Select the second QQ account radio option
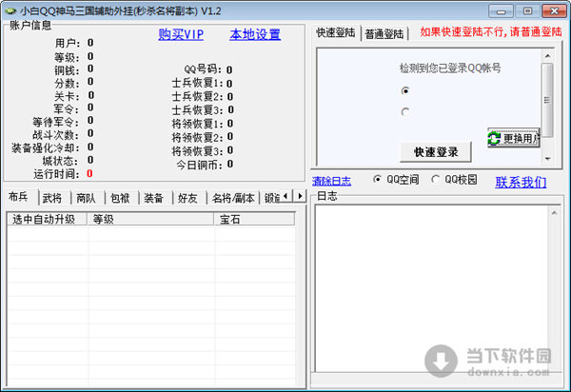Viewport: 571px width, 392px height. tap(406, 112)
